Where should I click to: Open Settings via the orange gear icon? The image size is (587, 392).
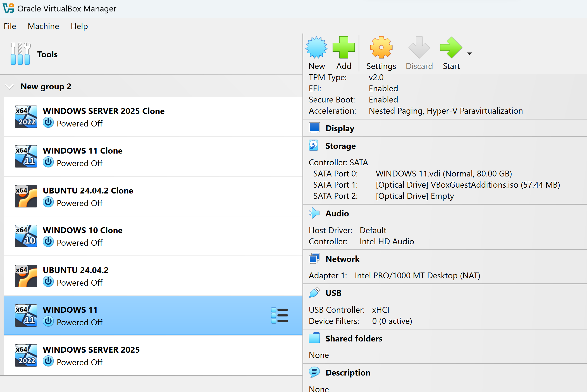[x=381, y=48]
